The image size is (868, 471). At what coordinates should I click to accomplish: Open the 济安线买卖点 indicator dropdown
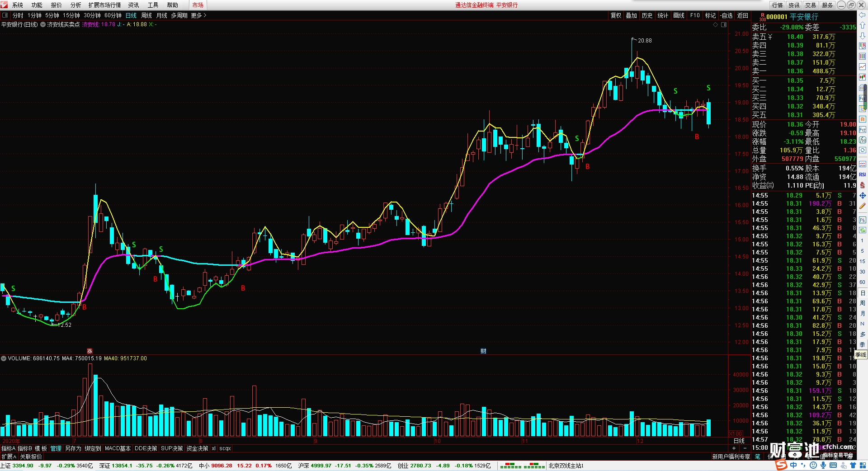[43, 24]
